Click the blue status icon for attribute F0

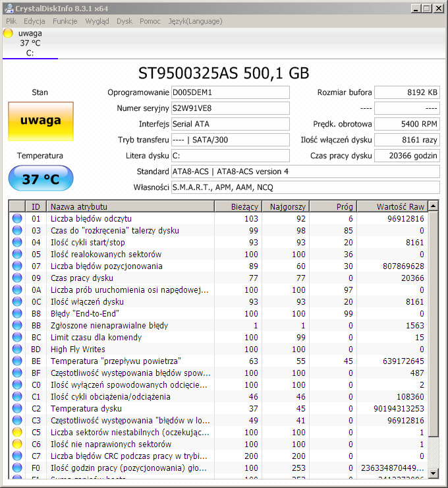17,468
